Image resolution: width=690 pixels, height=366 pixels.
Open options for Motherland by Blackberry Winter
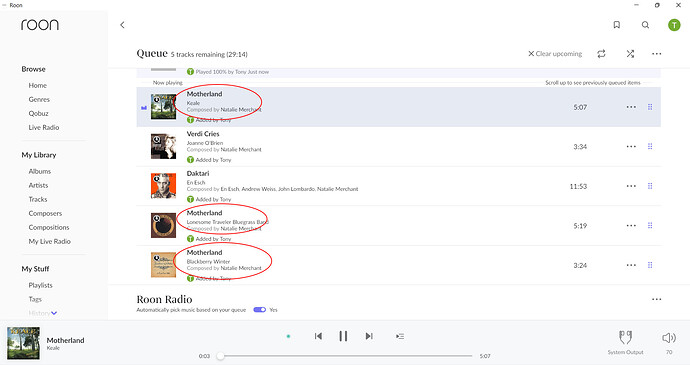tap(631, 265)
